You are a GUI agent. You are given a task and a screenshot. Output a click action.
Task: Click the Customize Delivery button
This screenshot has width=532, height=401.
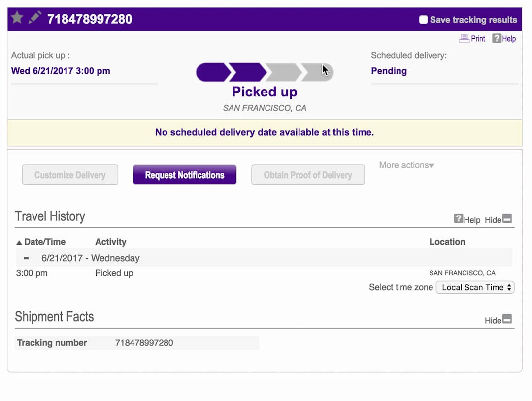coord(69,174)
